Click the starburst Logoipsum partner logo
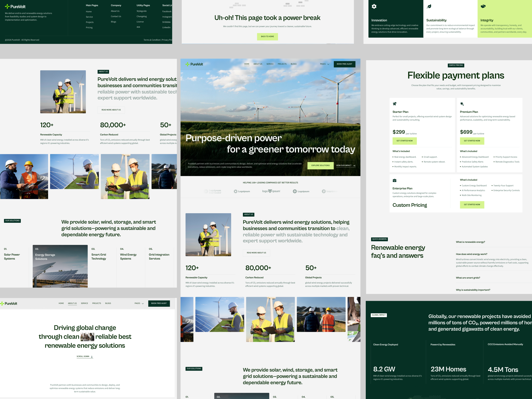532x399 pixels. (x=242, y=192)
